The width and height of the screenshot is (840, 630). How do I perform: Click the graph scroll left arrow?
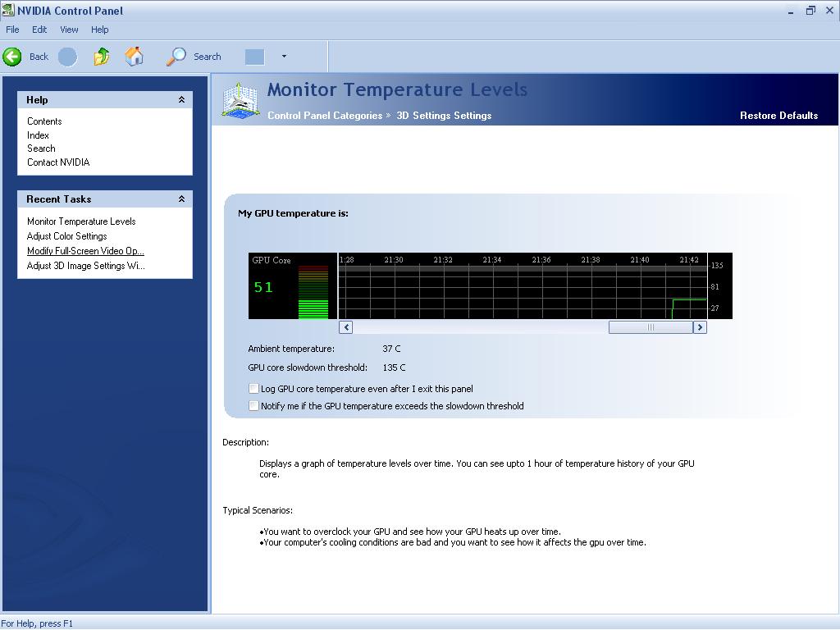tap(346, 327)
